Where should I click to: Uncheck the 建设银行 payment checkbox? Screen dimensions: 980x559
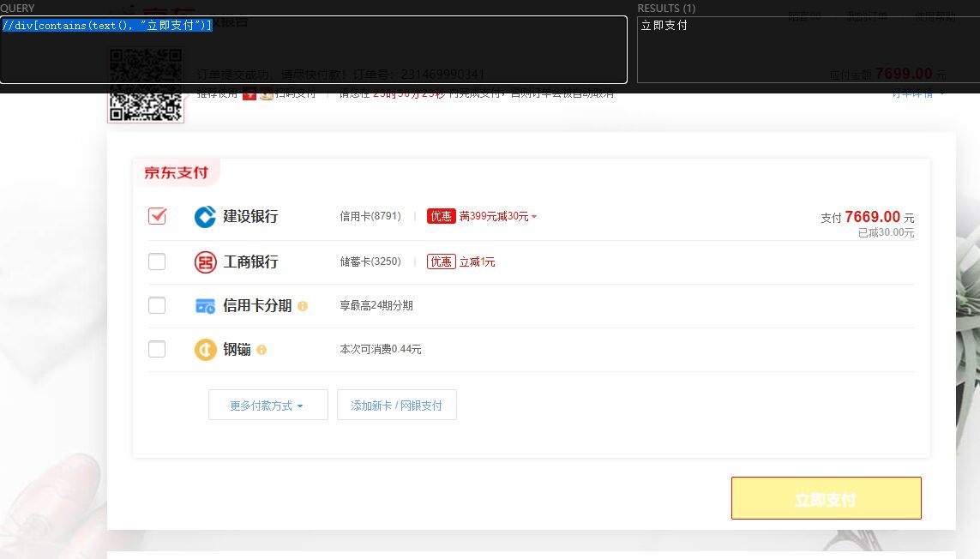click(x=157, y=216)
